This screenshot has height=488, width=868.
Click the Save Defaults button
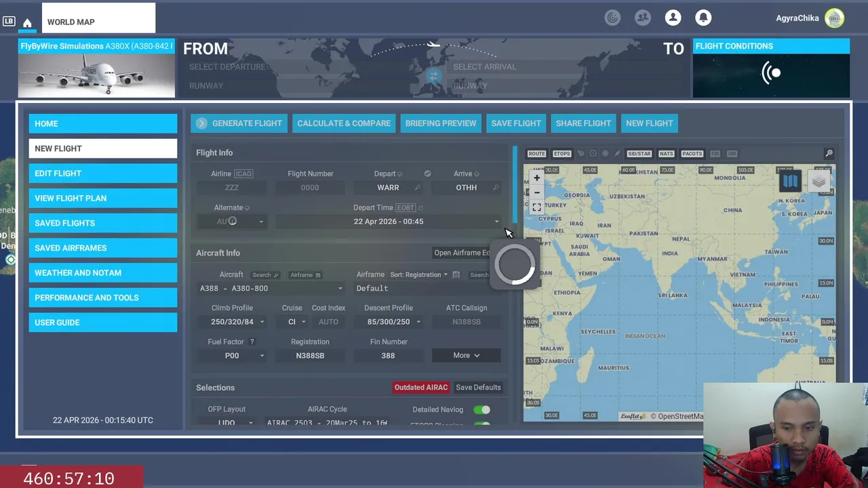coord(478,388)
